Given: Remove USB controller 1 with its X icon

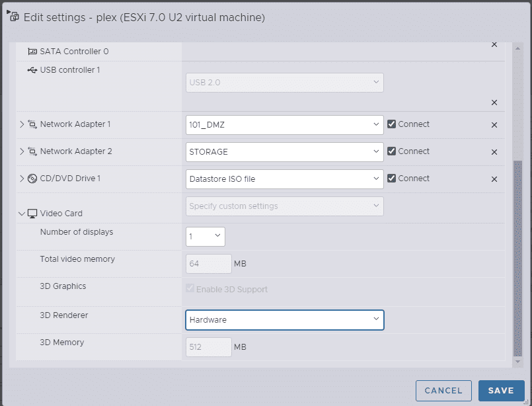Looking at the screenshot, I should pyautogui.click(x=494, y=102).
